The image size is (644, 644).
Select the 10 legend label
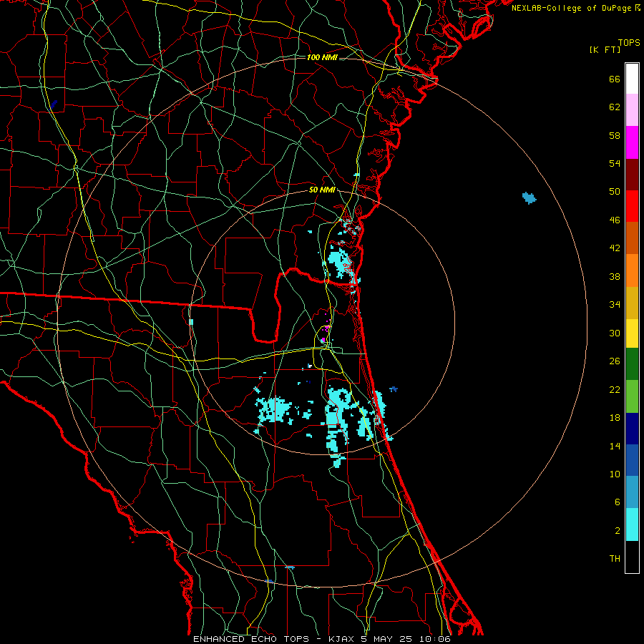(x=615, y=474)
